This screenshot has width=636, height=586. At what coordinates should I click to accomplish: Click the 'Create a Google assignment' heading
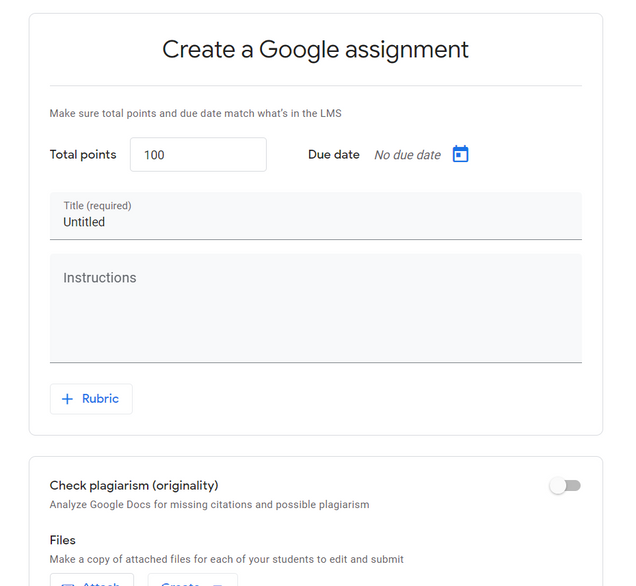pos(315,50)
